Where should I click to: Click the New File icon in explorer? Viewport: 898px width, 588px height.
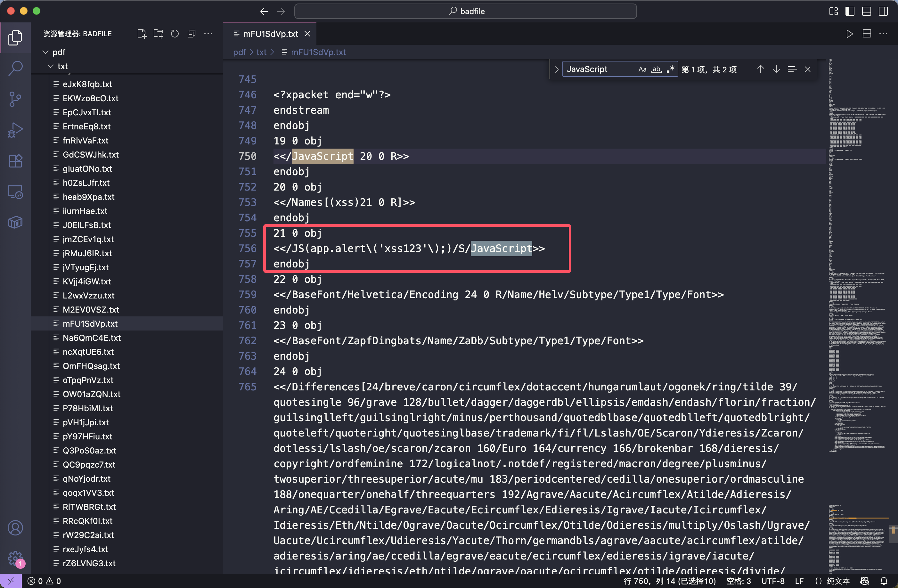142,34
